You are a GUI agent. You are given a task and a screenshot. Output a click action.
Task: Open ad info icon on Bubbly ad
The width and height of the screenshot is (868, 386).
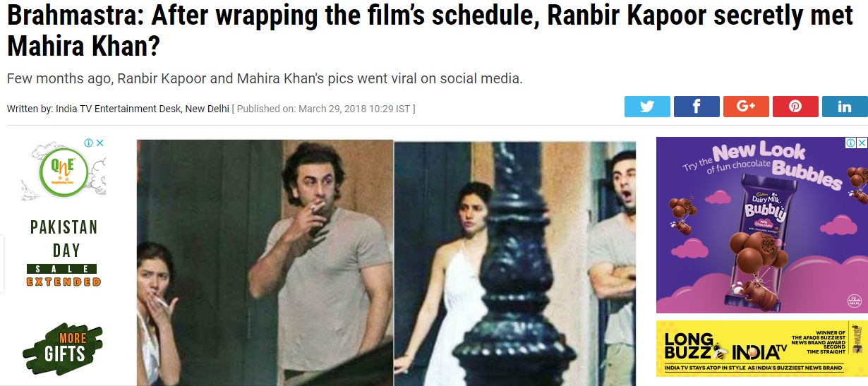coord(852,143)
